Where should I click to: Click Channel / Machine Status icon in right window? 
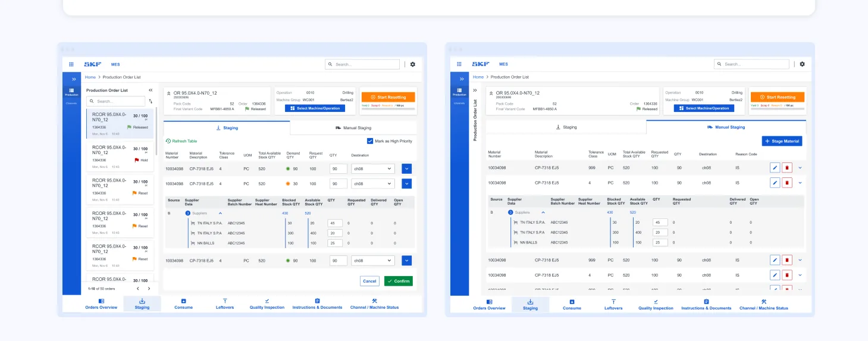tap(763, 302)
